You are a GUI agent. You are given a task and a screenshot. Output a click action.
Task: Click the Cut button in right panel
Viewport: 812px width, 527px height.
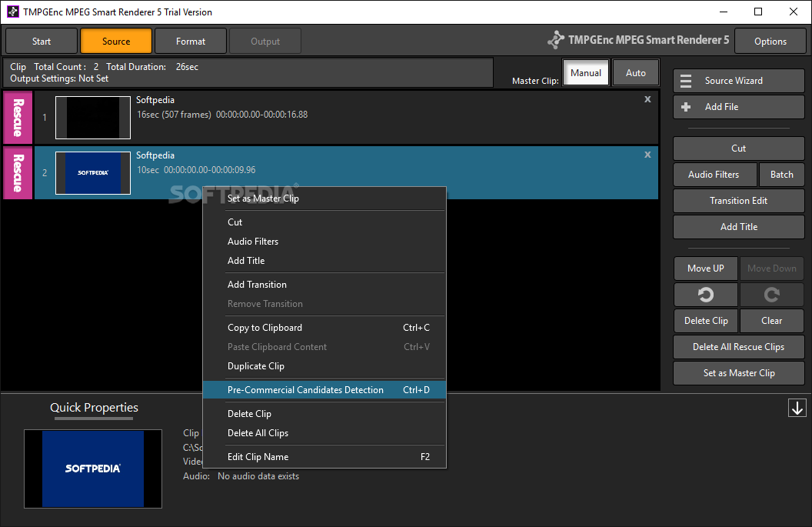coord(738,148)
